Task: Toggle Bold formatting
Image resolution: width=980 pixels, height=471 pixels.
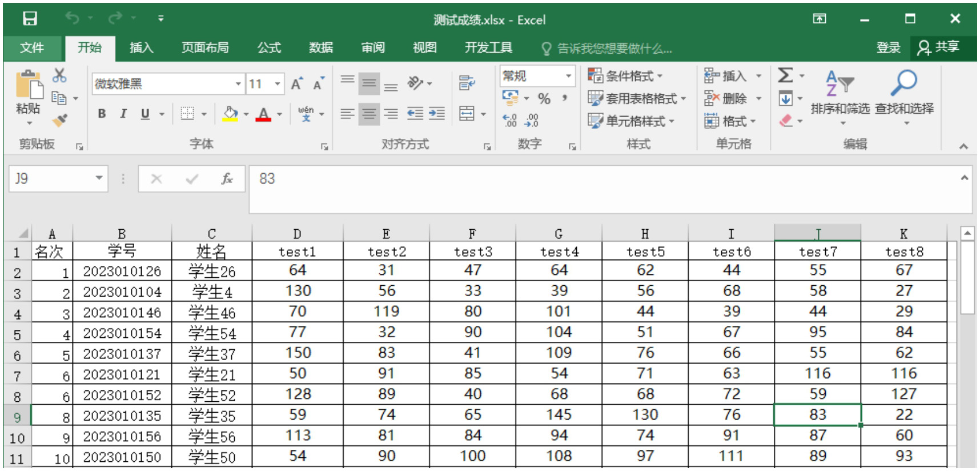Action: click(x=102, y=114)
